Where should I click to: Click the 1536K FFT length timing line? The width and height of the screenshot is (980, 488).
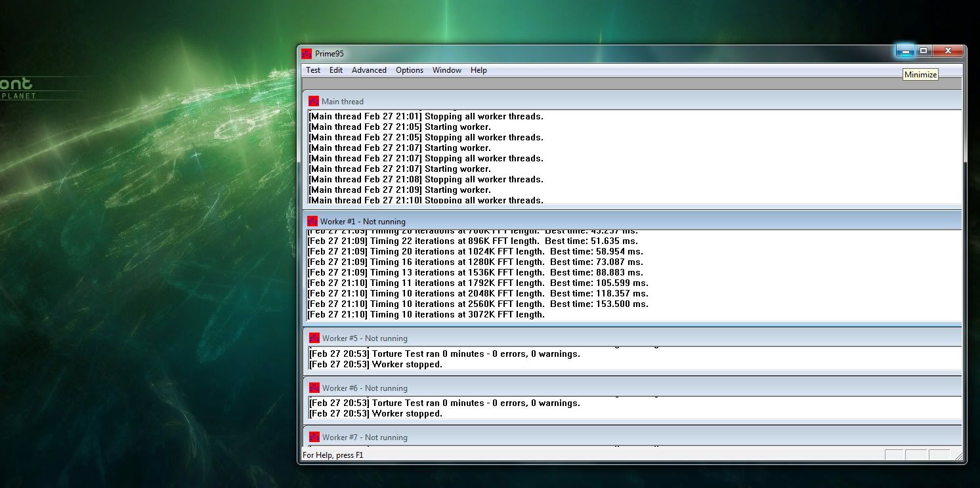point(475,273)
